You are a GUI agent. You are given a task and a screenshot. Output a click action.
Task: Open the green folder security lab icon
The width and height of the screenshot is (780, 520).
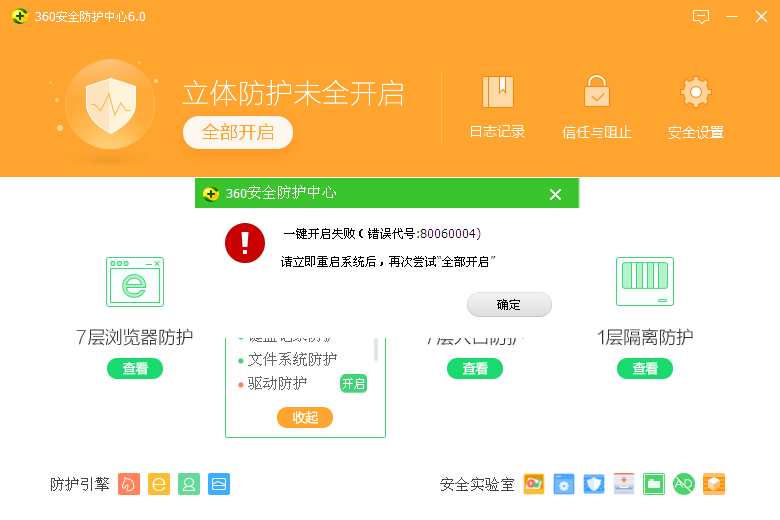654,484
